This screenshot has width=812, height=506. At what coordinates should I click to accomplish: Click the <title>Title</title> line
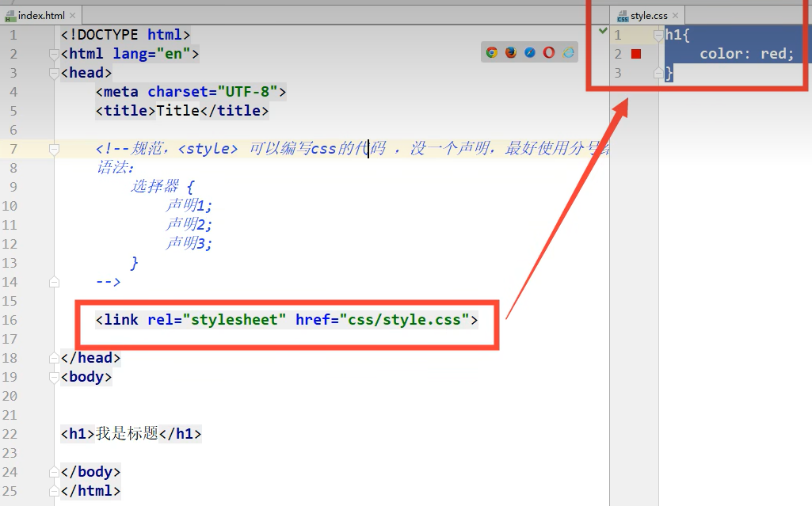(181, 111)
